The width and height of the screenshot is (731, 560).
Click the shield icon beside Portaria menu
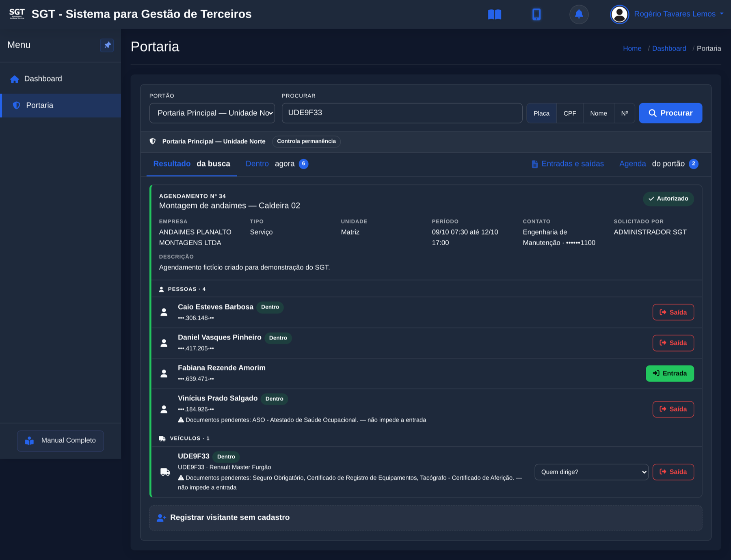17,106
